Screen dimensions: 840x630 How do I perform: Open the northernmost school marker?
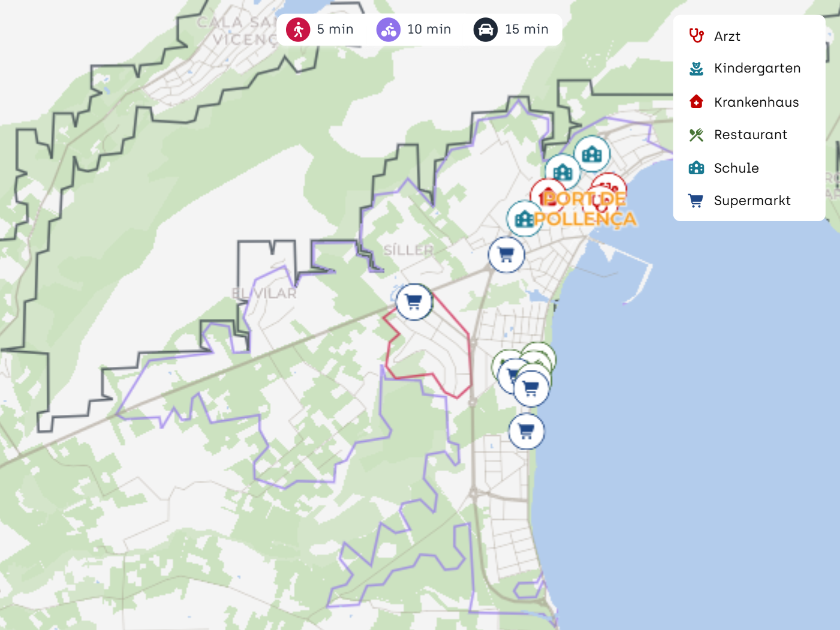point(592,154)
